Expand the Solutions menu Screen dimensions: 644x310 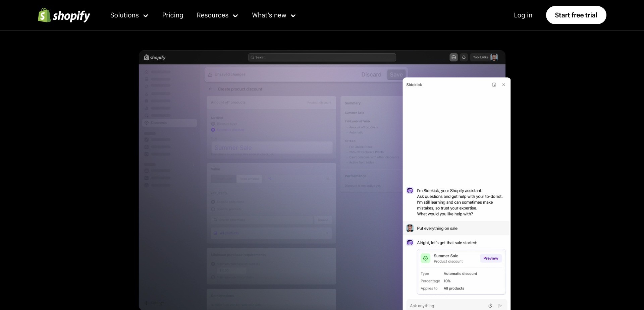coord(129,15)
